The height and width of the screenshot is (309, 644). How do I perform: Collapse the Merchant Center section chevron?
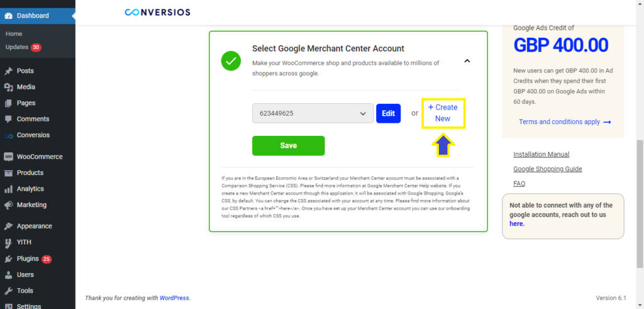467,61
